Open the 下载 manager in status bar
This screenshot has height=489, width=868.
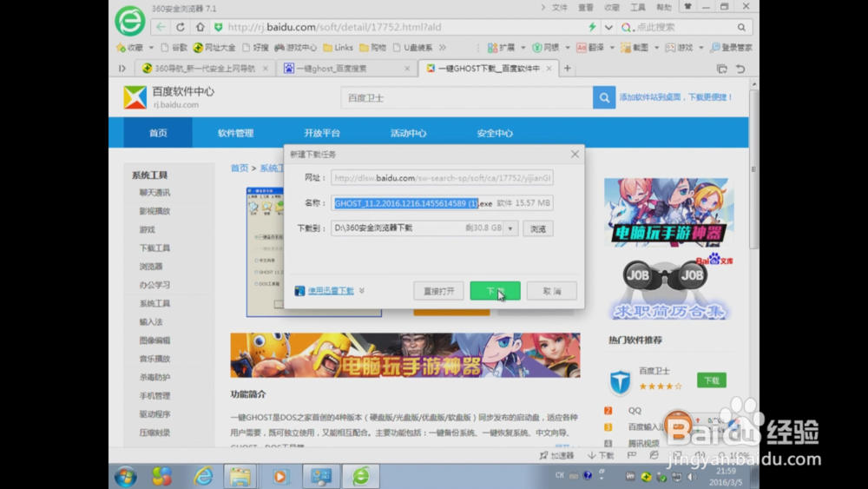click(x=601, y=455)
